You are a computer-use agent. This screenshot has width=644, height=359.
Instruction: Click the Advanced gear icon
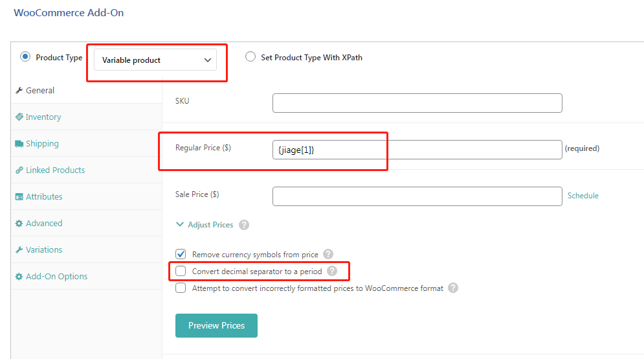19,224
